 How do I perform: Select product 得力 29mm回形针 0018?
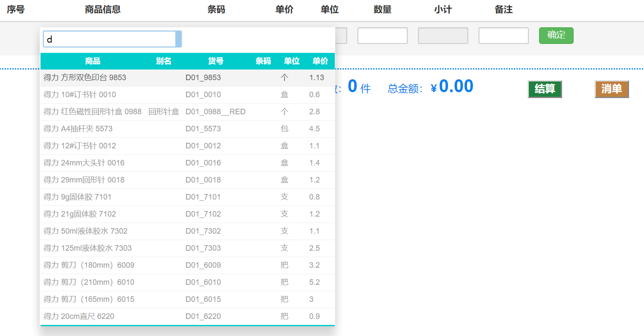[188, 180]
